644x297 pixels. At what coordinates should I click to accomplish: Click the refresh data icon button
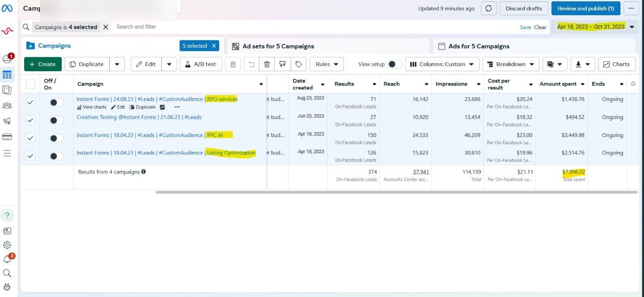click(488, 9)
